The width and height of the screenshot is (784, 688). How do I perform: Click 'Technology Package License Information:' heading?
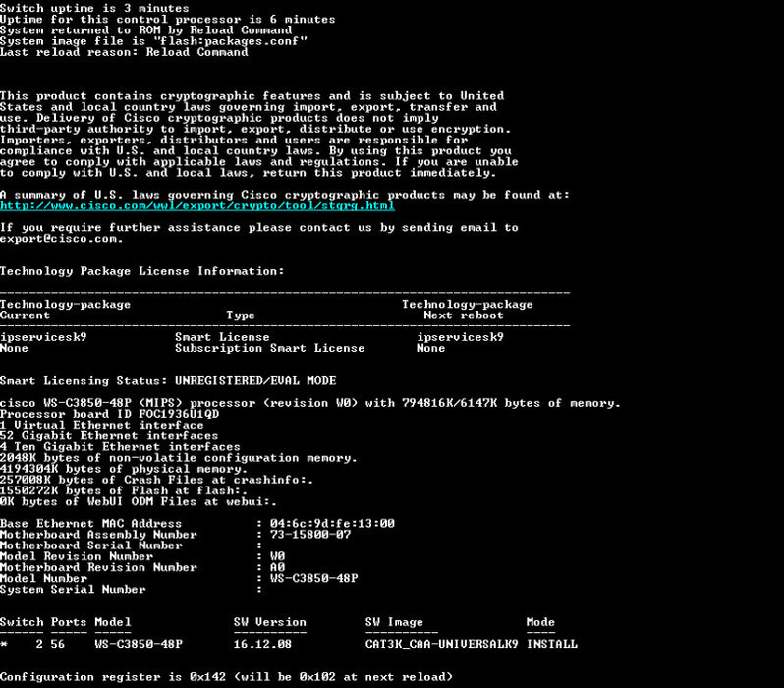click(142, 271)
